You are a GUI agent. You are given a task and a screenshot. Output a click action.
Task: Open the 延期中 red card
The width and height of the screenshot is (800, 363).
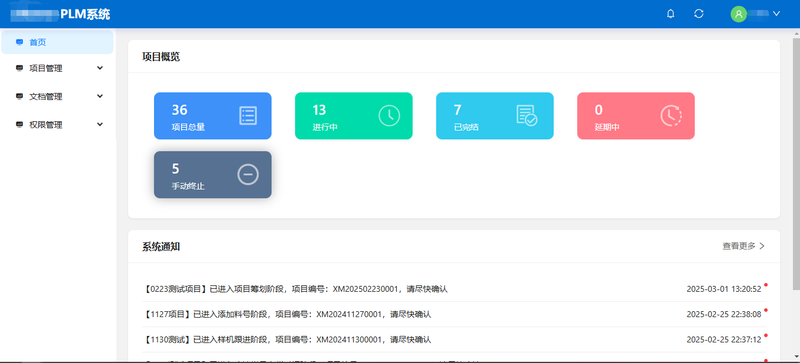click(x=636, y=116)
